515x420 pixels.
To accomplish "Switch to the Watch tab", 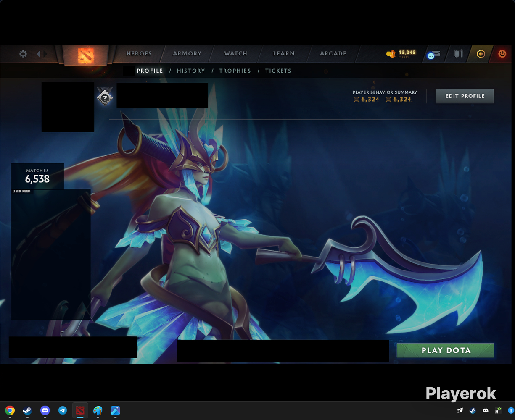I will click(x=236, y=54).
